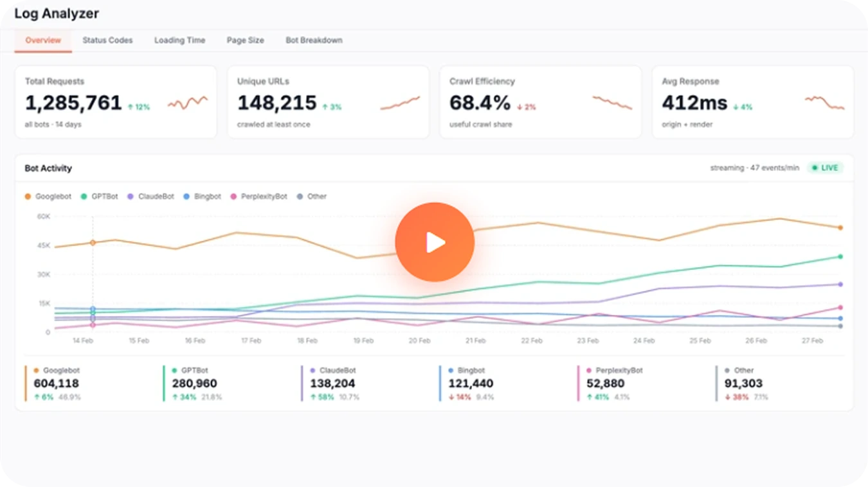Select the 412ms average response value

[x=695, y=103]
